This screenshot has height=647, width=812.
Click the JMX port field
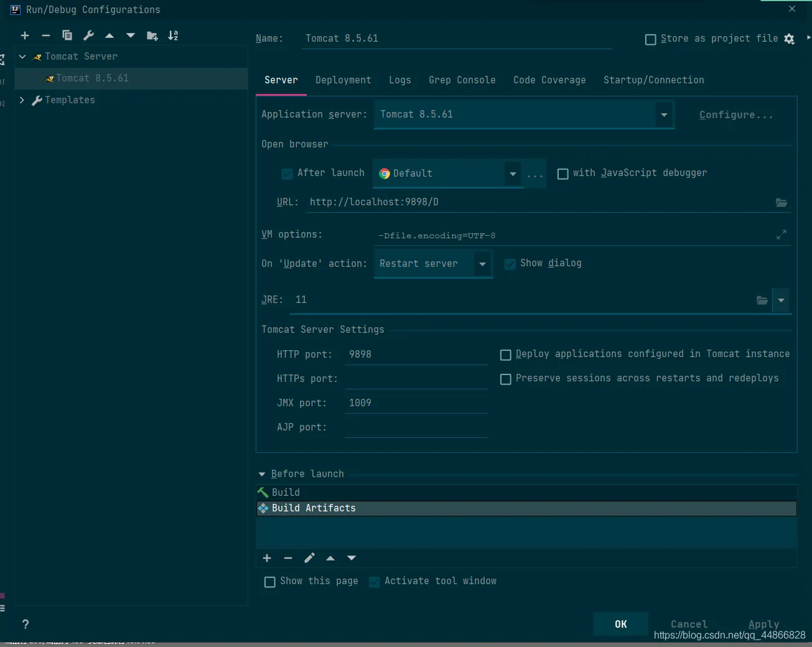(416, 403)
